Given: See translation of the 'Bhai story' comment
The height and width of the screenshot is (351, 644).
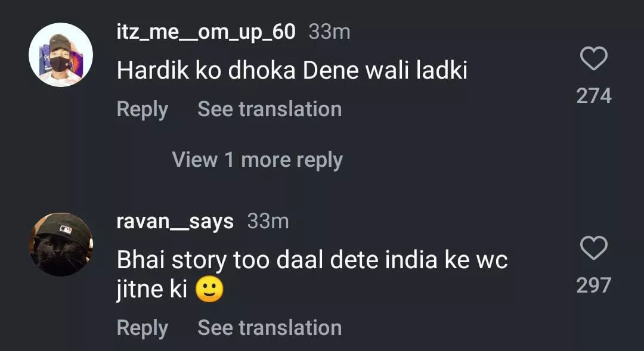Looking at the screenshot, I should [270, 327].
